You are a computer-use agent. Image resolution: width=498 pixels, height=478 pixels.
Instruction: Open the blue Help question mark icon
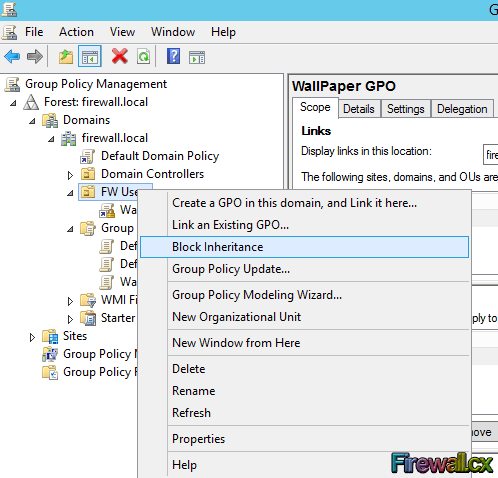coord(173,56)
